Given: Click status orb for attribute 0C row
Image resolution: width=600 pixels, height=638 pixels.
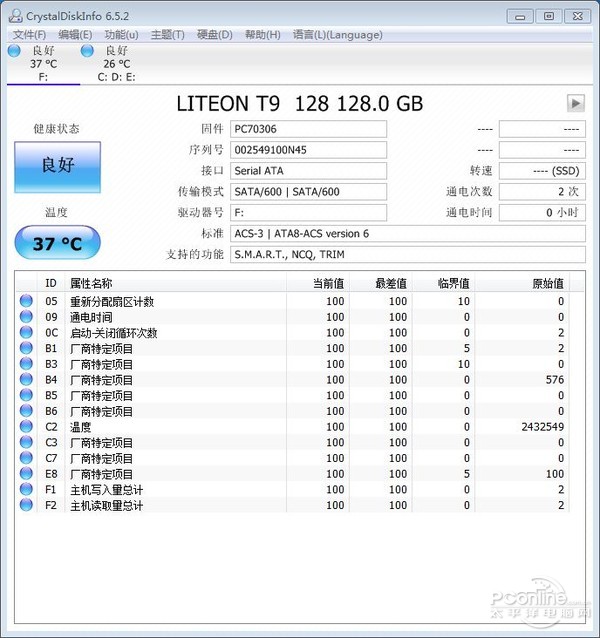Looking at the screenshot, I should 26,332.
